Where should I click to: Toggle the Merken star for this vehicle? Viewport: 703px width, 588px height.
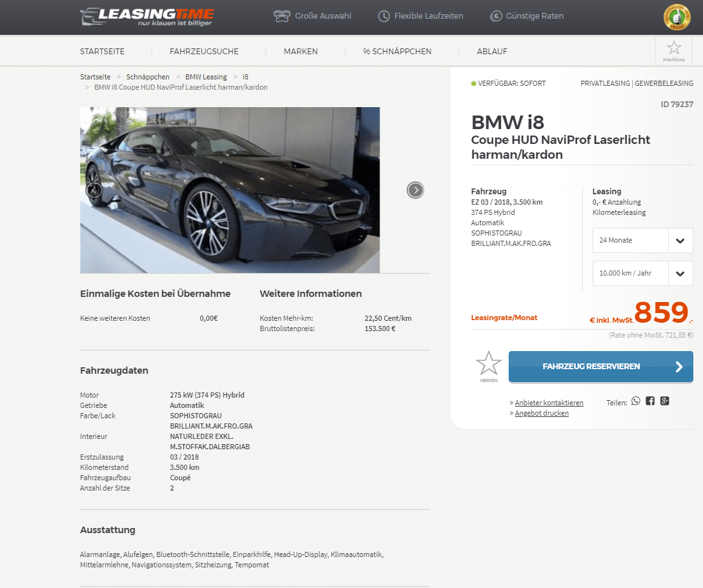pyautogui.click(x=488, y=367)
